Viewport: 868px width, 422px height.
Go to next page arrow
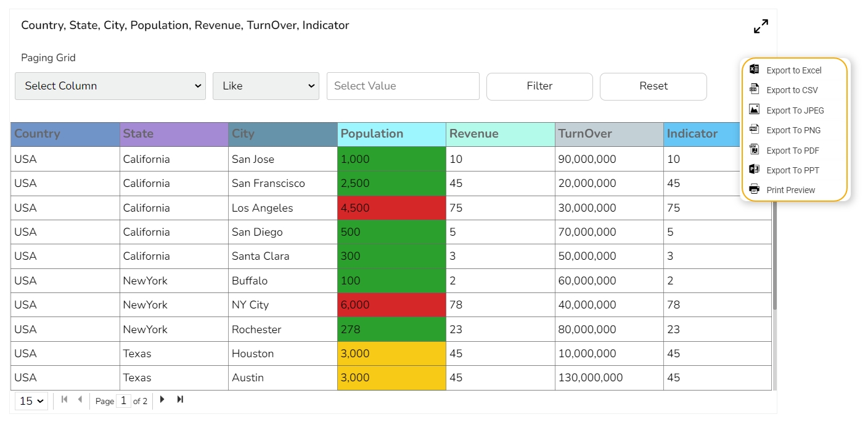(x=162, y=400)
